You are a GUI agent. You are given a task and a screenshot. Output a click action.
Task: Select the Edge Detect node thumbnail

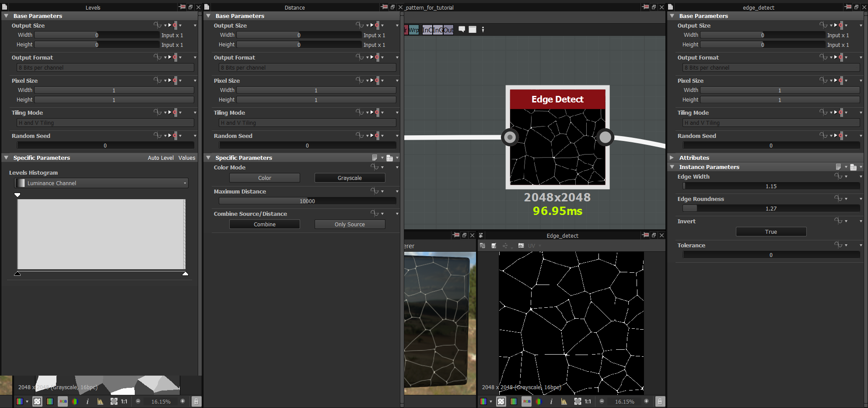(557, 147)
